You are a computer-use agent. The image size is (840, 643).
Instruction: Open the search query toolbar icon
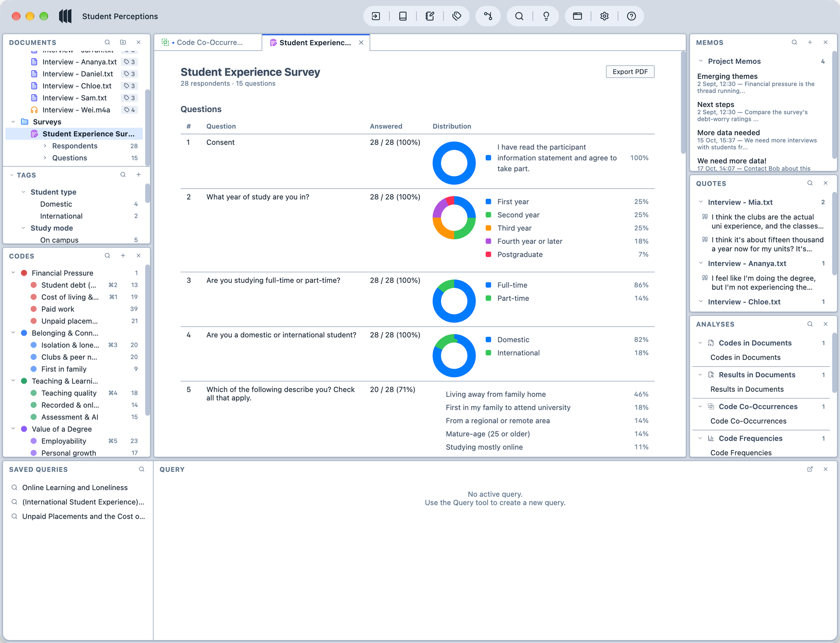tap(519, 16)
